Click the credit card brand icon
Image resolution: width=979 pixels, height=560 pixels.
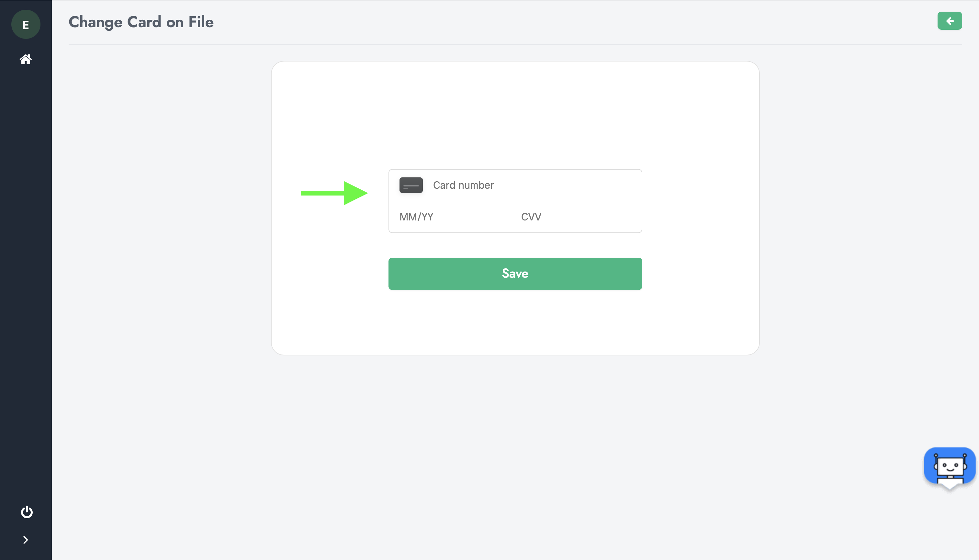point(411,185)
